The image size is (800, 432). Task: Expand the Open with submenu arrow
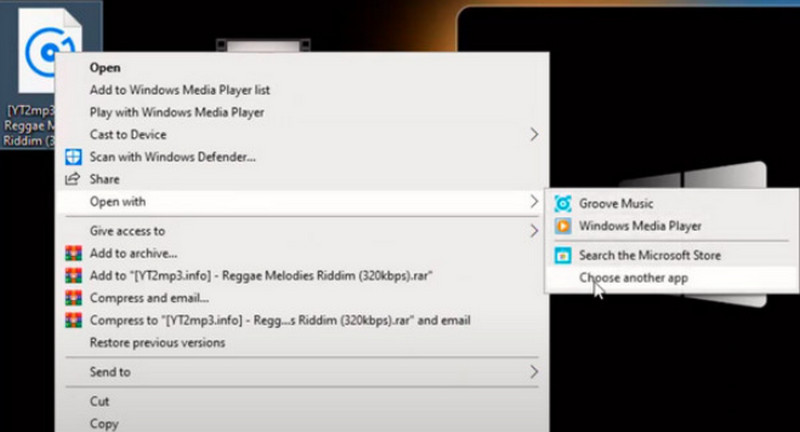tap(534, 201)
